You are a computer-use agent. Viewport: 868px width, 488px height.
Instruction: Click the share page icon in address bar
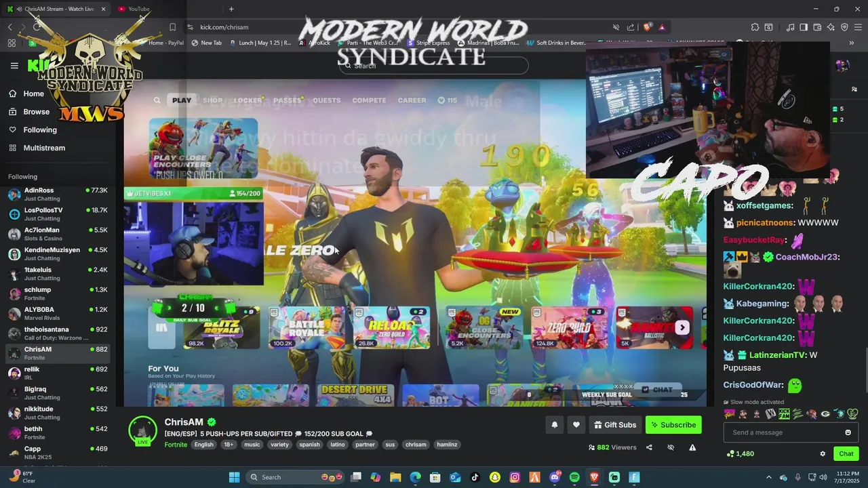pos(631,27)
